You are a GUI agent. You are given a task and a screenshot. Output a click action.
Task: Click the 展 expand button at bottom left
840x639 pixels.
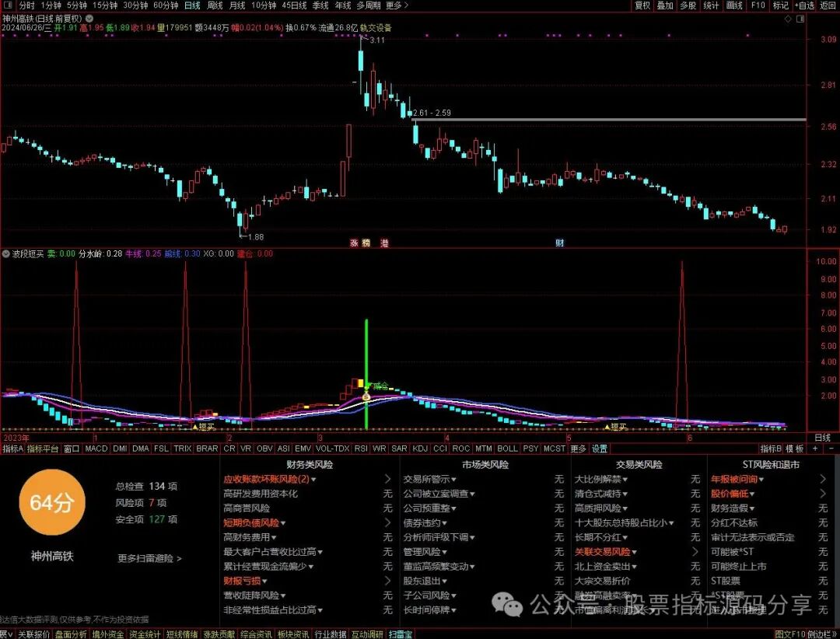click(x=6, y=634)
